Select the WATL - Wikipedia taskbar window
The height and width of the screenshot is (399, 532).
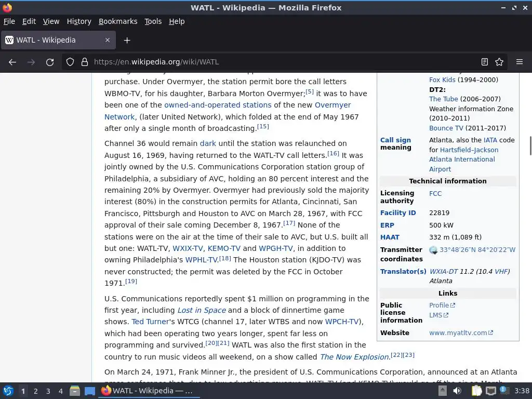pyautogui.click(x=149, y=391)
